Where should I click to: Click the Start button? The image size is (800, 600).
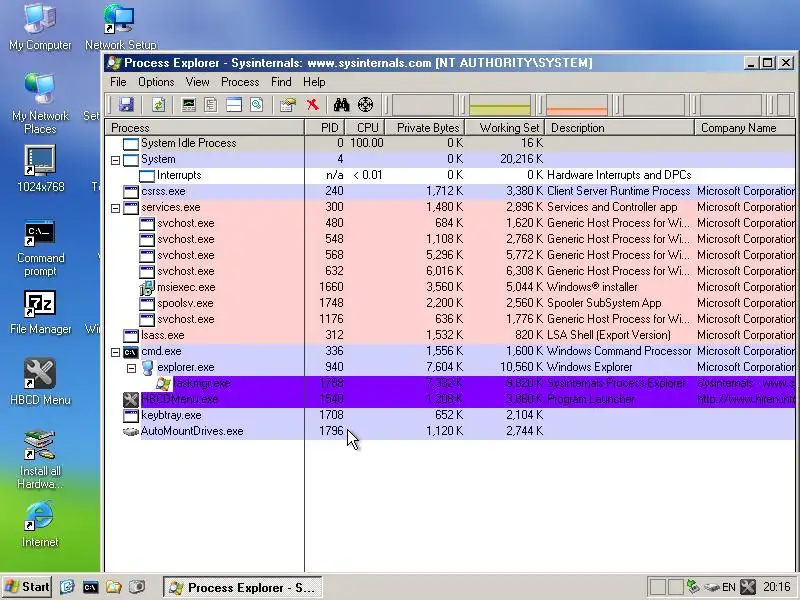[x=27, y=587]
